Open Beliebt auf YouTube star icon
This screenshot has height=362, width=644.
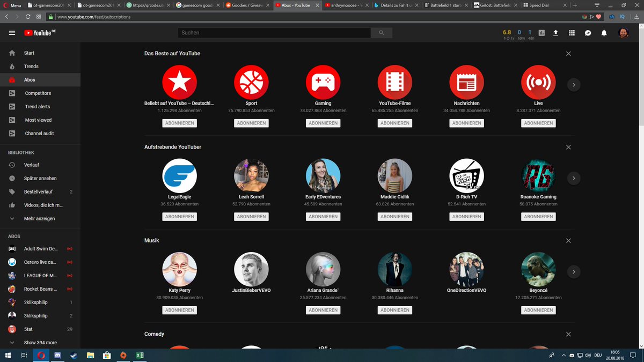click(180, 82)
